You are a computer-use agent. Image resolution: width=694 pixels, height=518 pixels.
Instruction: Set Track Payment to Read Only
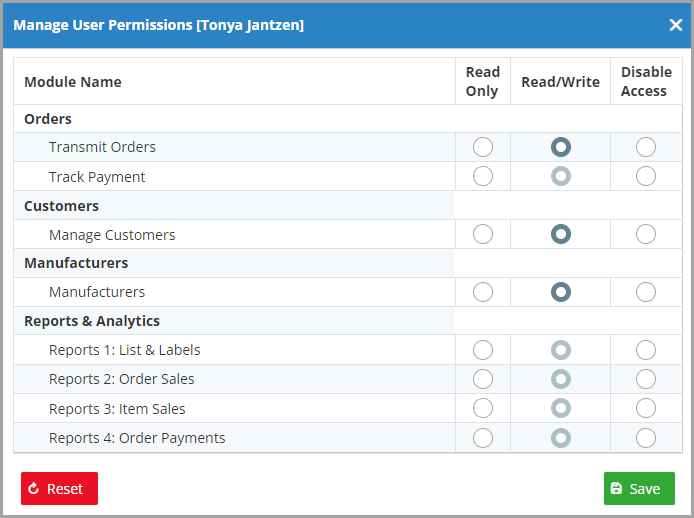point(482,176)
